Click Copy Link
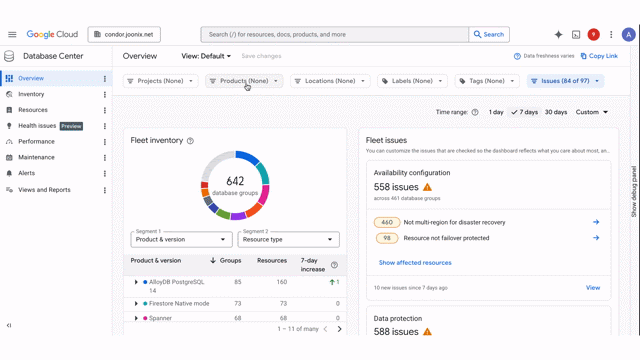The image size is (640, 360). click(x=599, y=56)
